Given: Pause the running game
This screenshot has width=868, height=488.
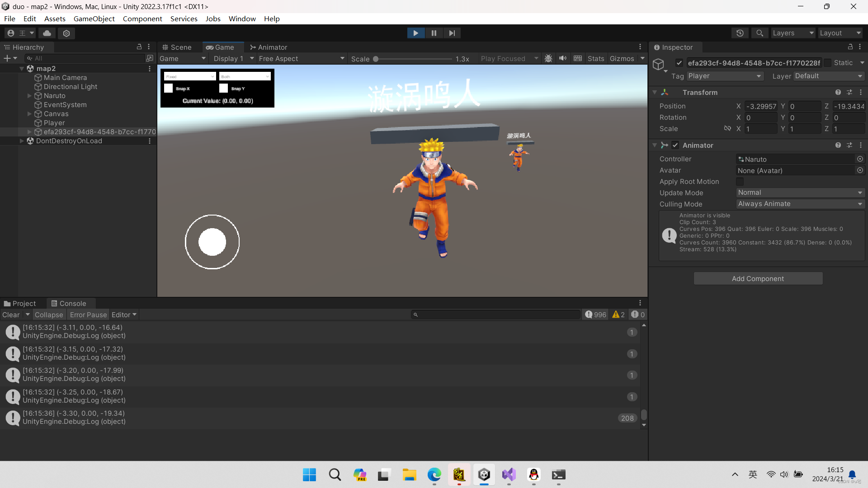Looking at the screenshot, I should [434, 33].
